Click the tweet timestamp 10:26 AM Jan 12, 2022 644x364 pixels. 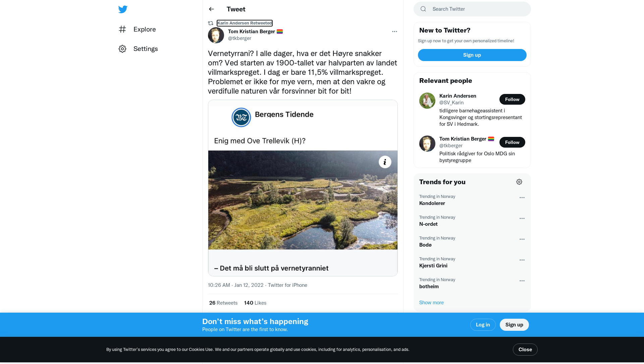[236, 285]
